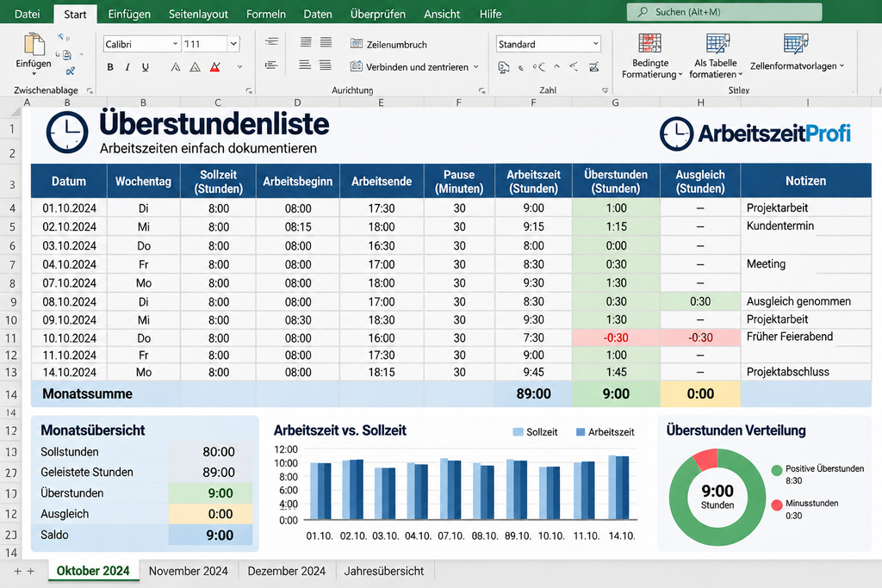Toggle italic formatting
882x588 pixels.
pyautogui.click(x=127, y=67)
